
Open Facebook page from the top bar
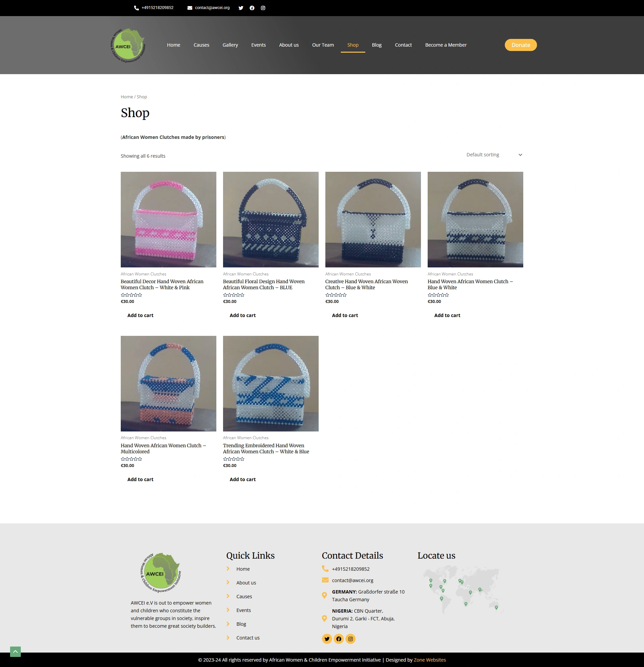pos(252,7)
